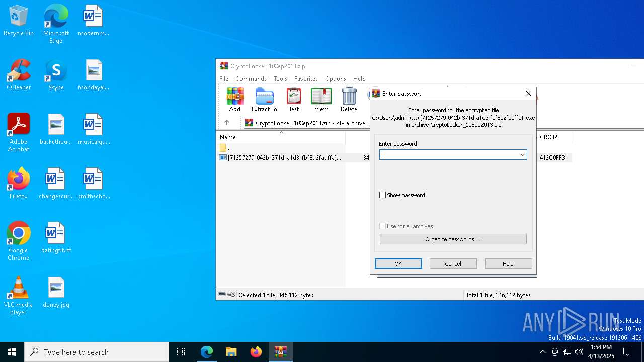The height and width of the screenshot is (362, 644).
Task: Open the File menu in WinRAR
Action: pos(224,79)
